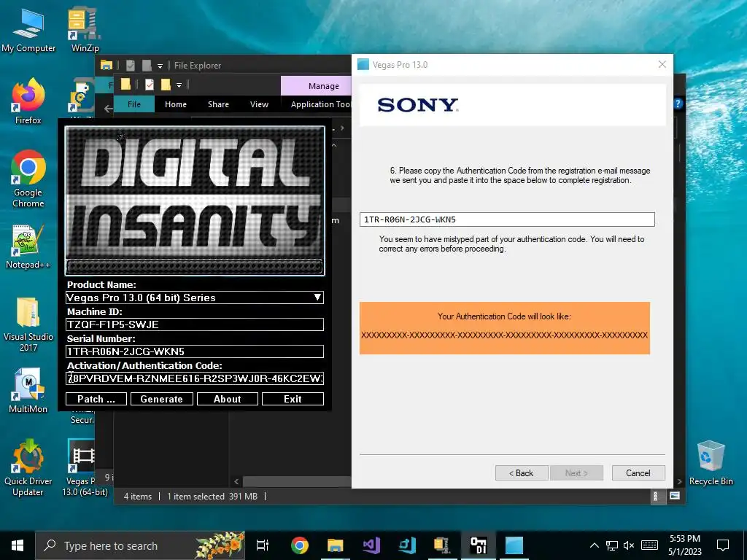The image size is (747, 560).
Task: Click Generate in the keygen
Action: [x=161, y=399]
